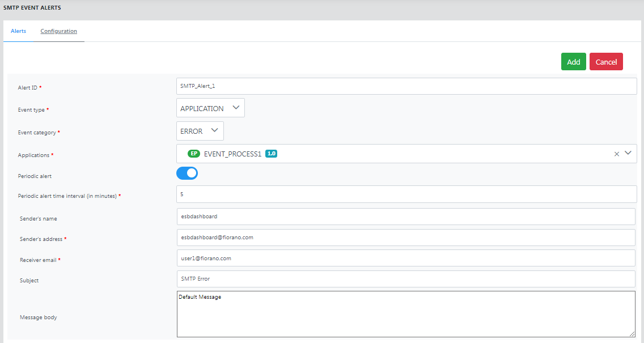
Task: Click the Message body label
Action: (38, 317)
